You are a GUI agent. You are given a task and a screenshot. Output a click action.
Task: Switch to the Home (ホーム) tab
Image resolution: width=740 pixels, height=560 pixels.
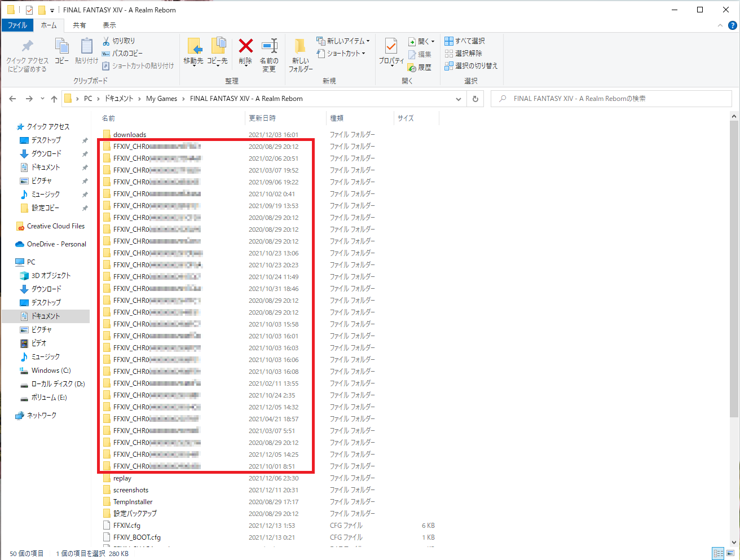pyautogui.click(x=49, y=25)
